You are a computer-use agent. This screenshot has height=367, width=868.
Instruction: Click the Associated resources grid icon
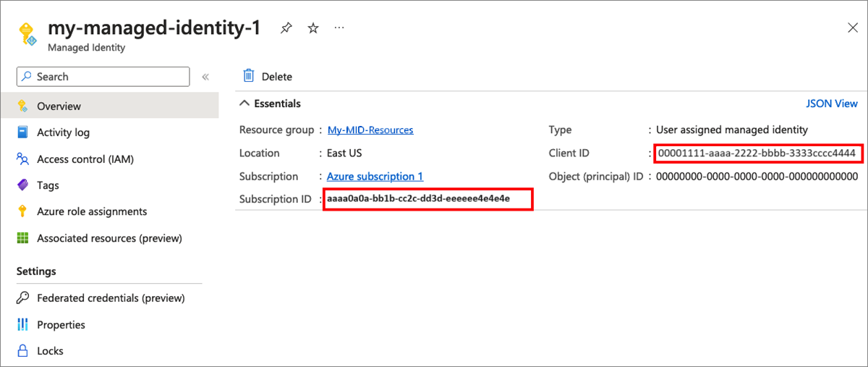coord(22,238)
